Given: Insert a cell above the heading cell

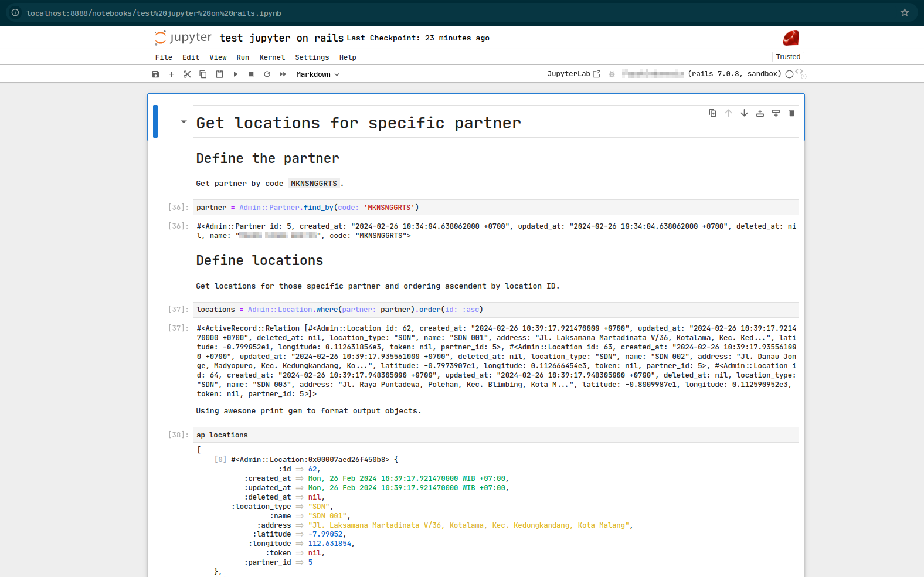Looking at the screenshot, I should 760,113.
